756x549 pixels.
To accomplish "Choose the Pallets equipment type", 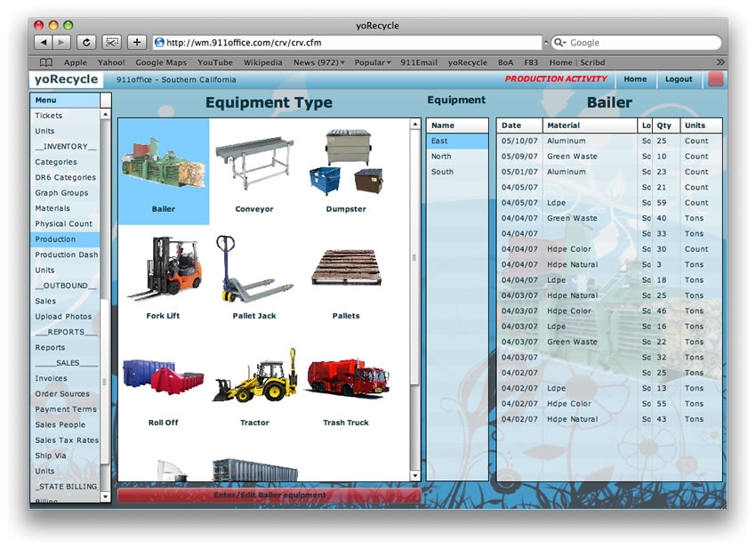I will click(346, 268).
